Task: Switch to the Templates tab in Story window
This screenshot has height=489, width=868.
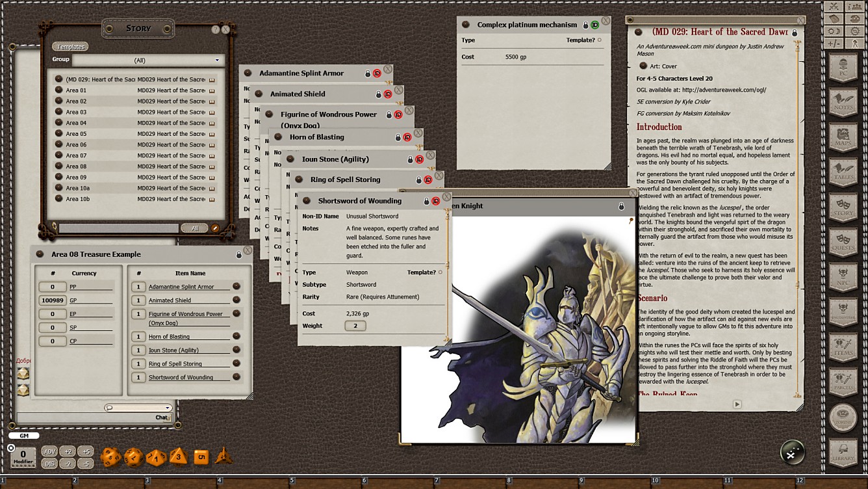Action: [70, 46]
